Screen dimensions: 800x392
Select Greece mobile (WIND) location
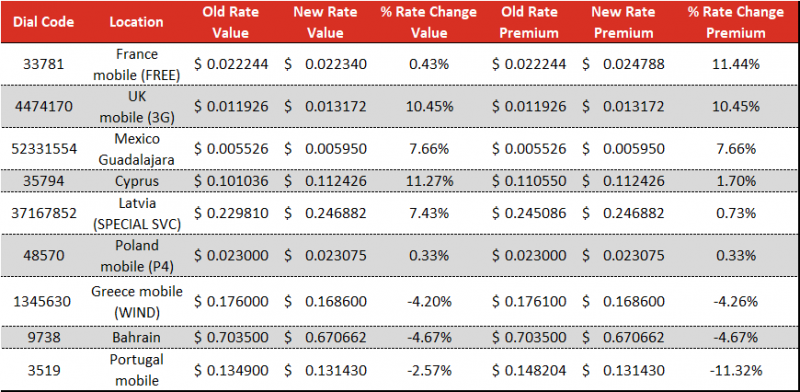pyautogui.click(x=137, y=301)
